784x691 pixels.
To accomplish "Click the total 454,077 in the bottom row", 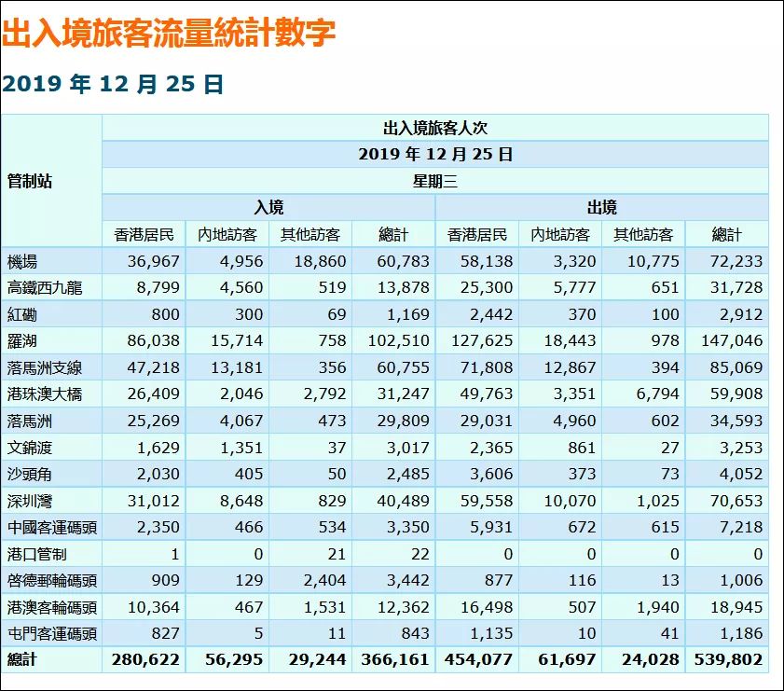I will click(478, 660).
